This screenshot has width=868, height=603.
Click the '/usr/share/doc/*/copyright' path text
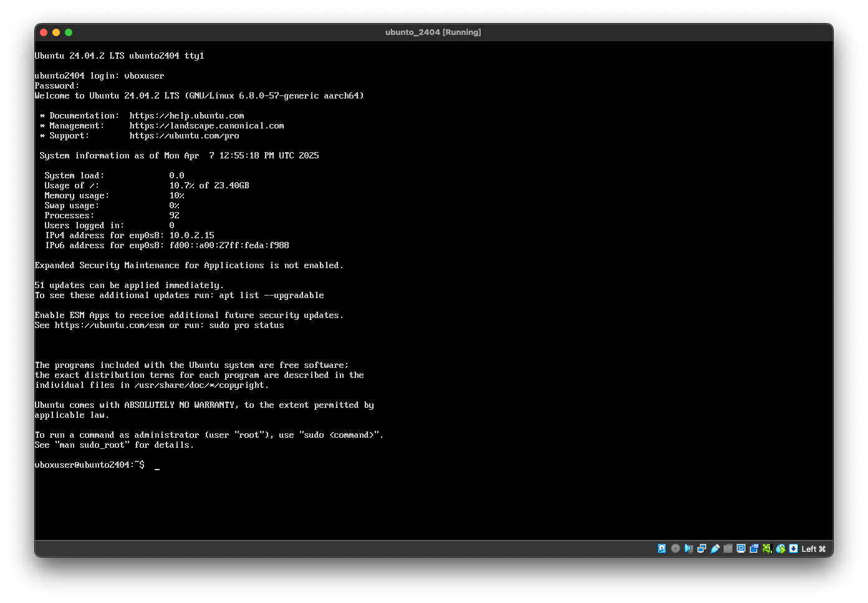tap(200, 385)
